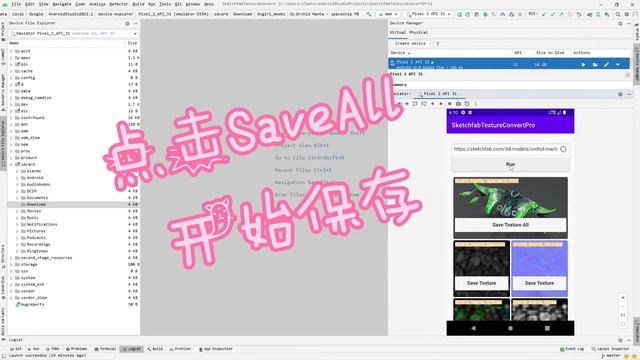Image resolution: width=640 pixels, height=360 pixels.
Task: Open Terminal tool window tab
Action: pos(105,349)
